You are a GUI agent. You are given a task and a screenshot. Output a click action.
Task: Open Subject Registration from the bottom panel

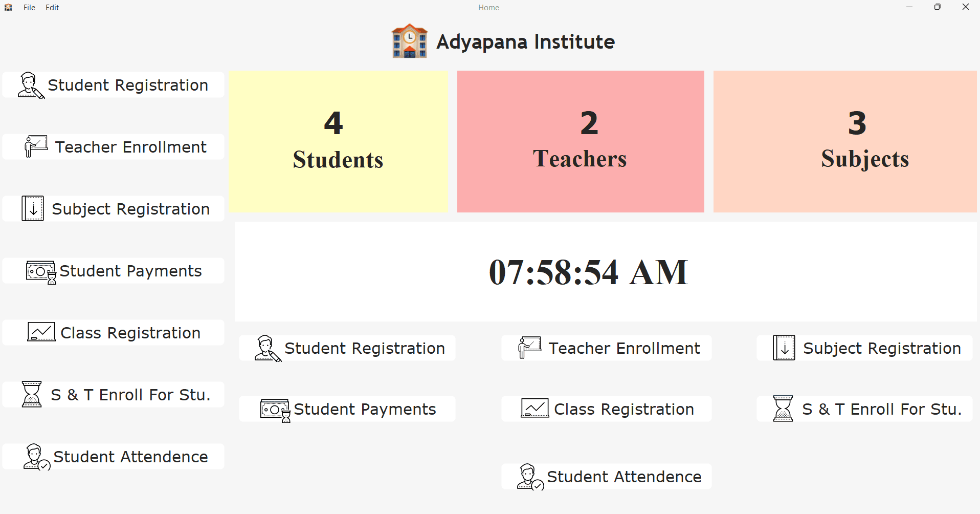864,348
